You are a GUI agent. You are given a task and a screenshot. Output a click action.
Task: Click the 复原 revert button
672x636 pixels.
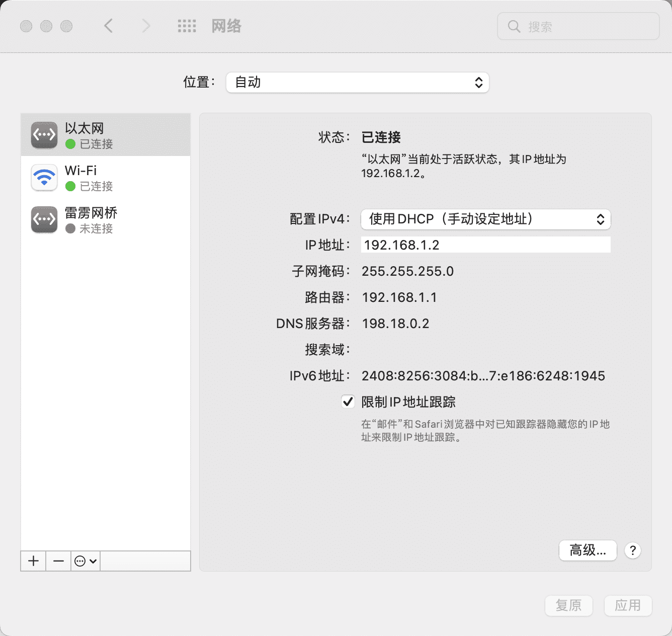568,605
